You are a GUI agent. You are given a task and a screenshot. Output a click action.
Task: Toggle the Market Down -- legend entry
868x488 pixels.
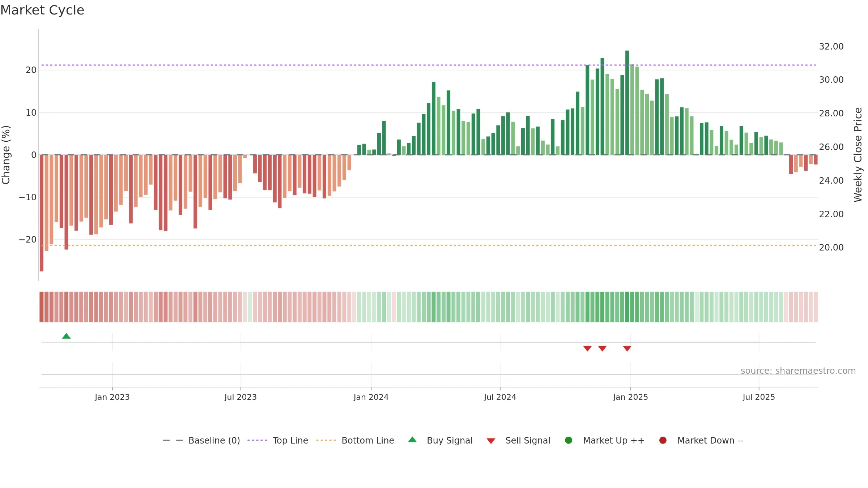(x=701, y=440)
